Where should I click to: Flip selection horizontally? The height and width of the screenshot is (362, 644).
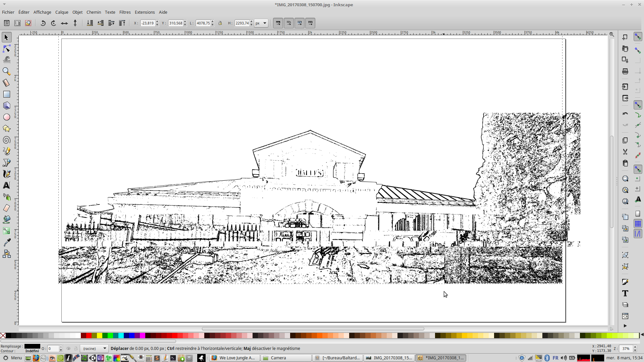[x=64, y=23]
